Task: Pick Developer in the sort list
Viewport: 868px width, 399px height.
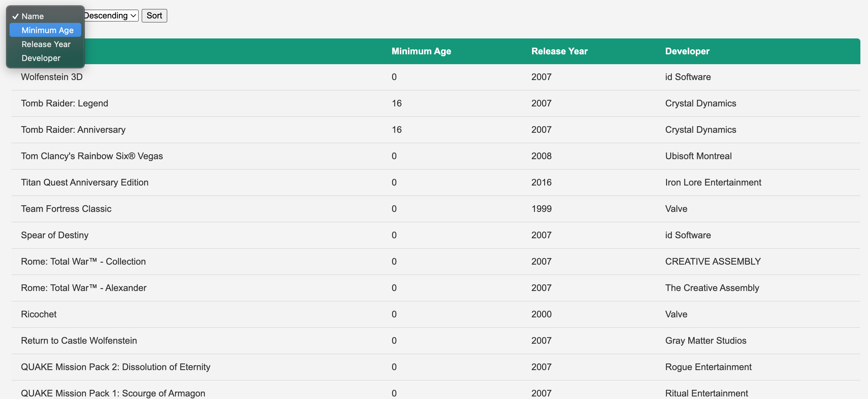Action: (45, 58)
